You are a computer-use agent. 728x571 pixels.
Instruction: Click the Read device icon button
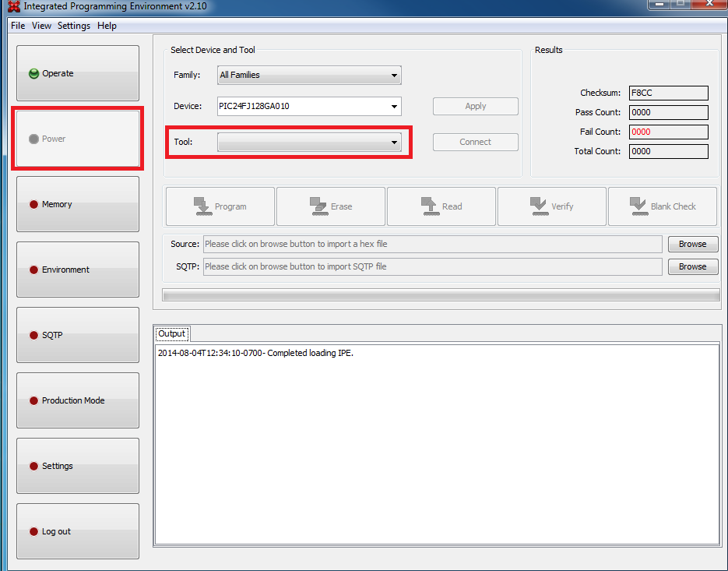(441, 206)
